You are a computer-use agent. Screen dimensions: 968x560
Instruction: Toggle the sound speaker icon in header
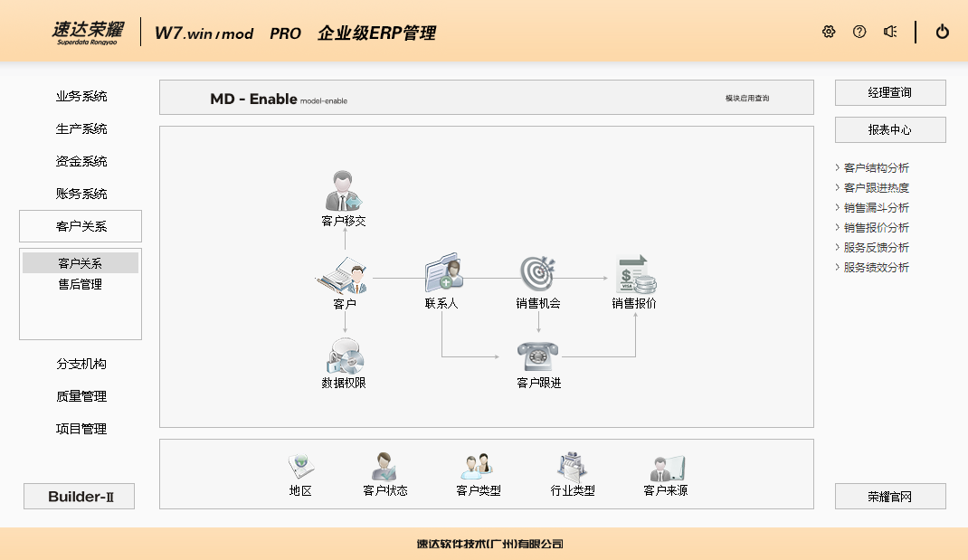(890, 32)
